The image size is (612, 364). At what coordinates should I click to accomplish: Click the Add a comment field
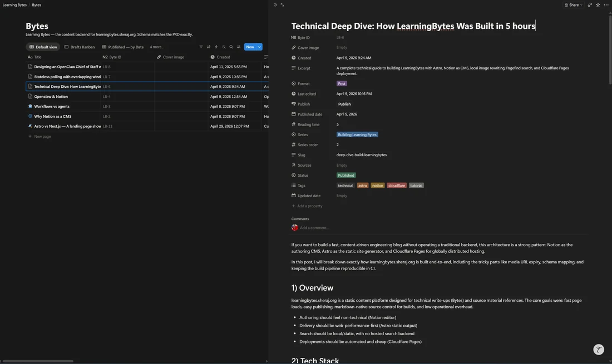314,228
